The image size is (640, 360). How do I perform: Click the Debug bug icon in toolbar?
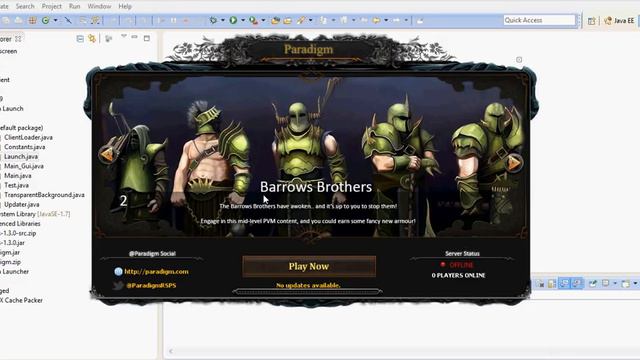point(213,20)
